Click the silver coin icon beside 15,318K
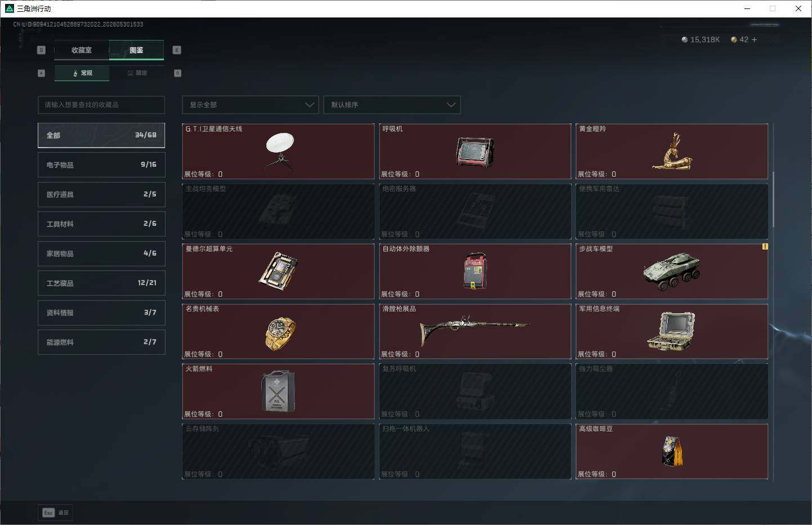The image size is (812, 525). point(685,39)
